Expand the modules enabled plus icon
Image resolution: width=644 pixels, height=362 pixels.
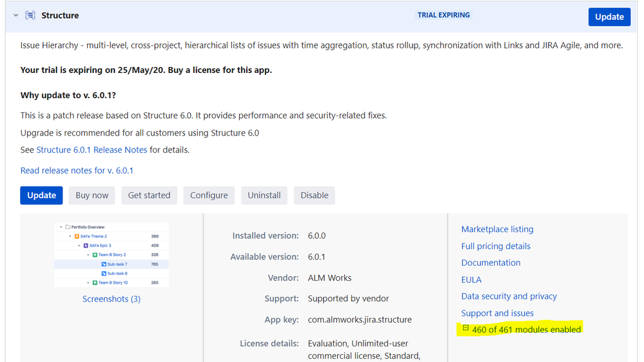(465, 328)
